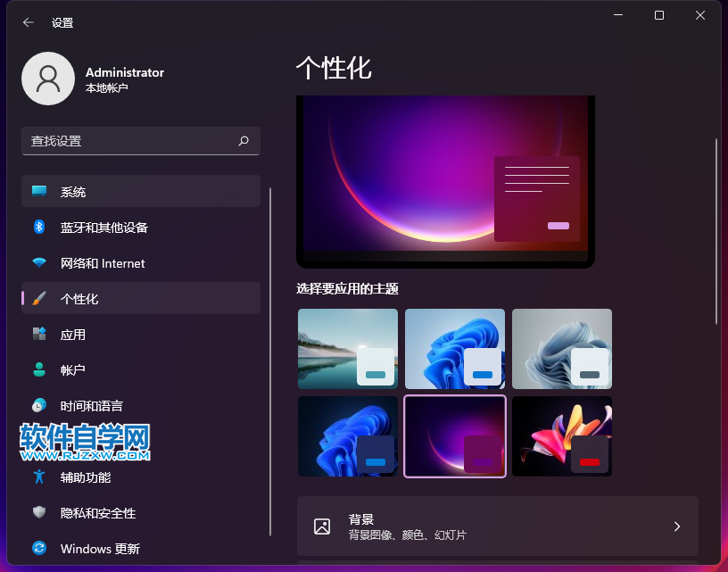Open 网络和 Internet settings
The image size is (728, 572).
pyautogui.click(x=141, y=262)
